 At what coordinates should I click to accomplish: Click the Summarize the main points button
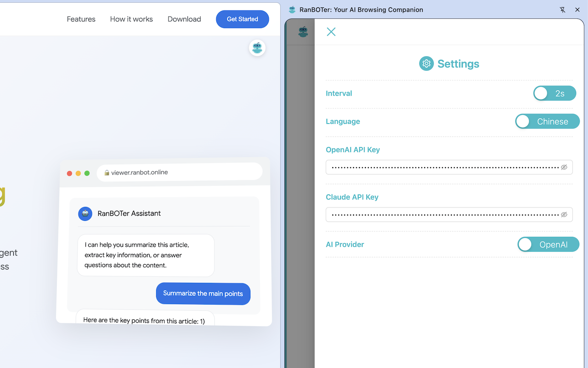pos(203,293)
